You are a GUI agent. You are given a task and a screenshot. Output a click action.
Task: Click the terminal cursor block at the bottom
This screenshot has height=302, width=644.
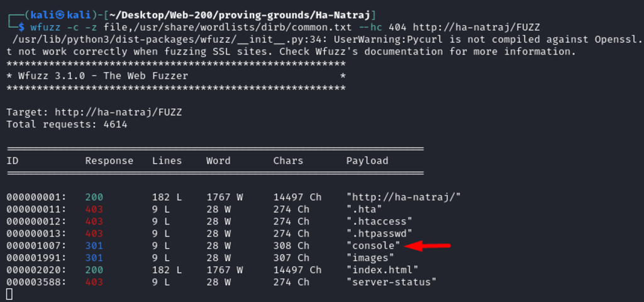pos(9,294)
